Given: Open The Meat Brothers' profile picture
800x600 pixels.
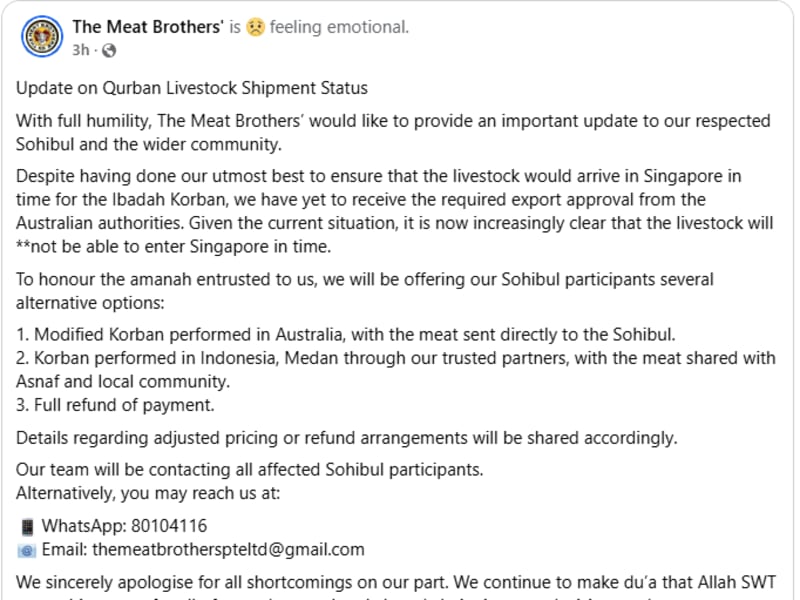Looking at the screenshot, I should [x=42, y=37].
